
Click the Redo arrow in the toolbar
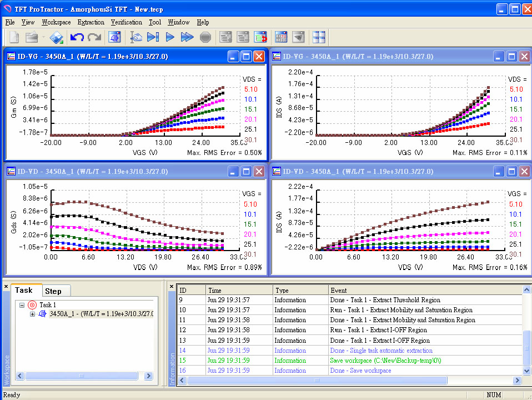94,37
